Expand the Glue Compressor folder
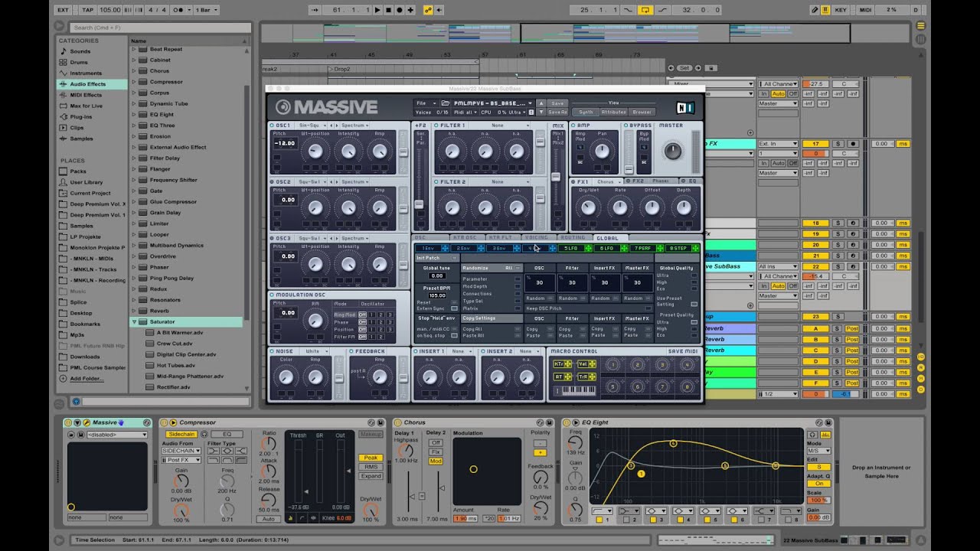The height and width of the screenshot is (551, 980). (x=134, y=202)
